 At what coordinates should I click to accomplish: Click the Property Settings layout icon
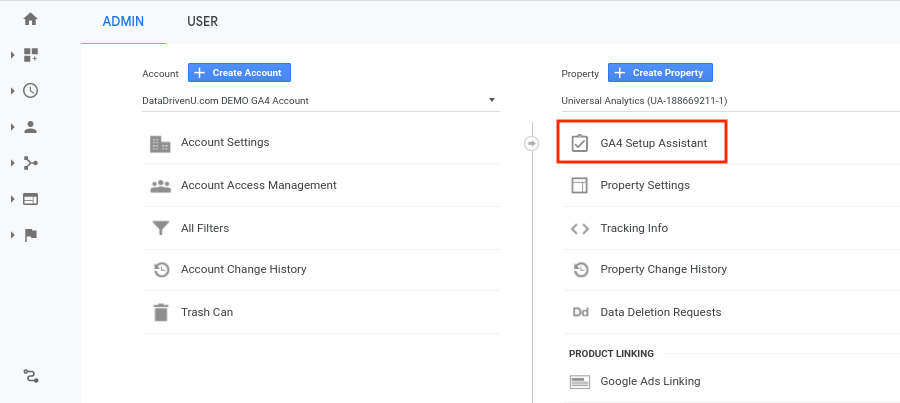click(x=580, y=185)
